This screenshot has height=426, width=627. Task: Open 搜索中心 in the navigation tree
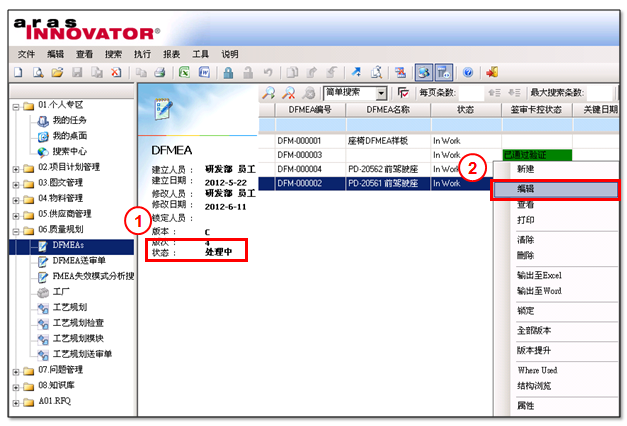pyautogui.click(x=70, y=151)
